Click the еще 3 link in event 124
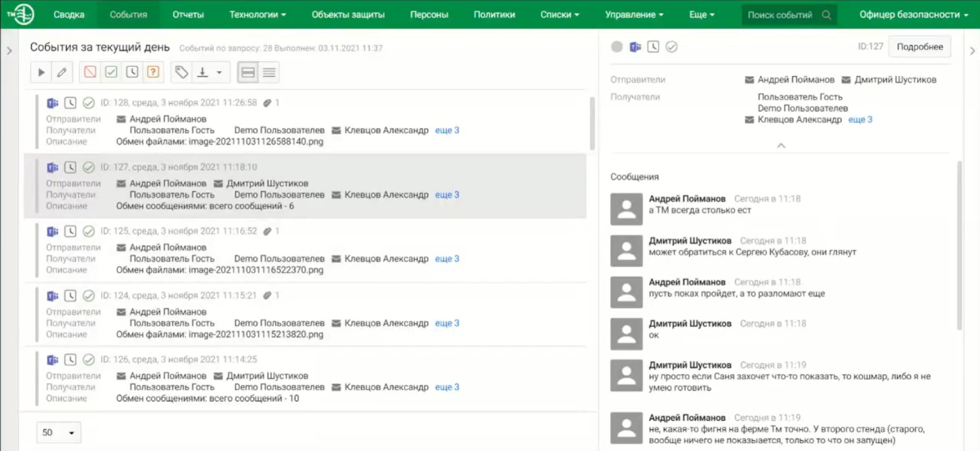 447,323
